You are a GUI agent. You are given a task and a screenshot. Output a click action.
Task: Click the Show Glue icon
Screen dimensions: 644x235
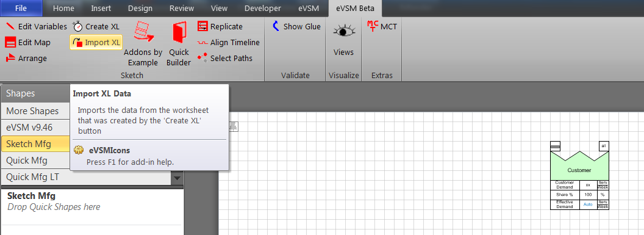(276, 27)
